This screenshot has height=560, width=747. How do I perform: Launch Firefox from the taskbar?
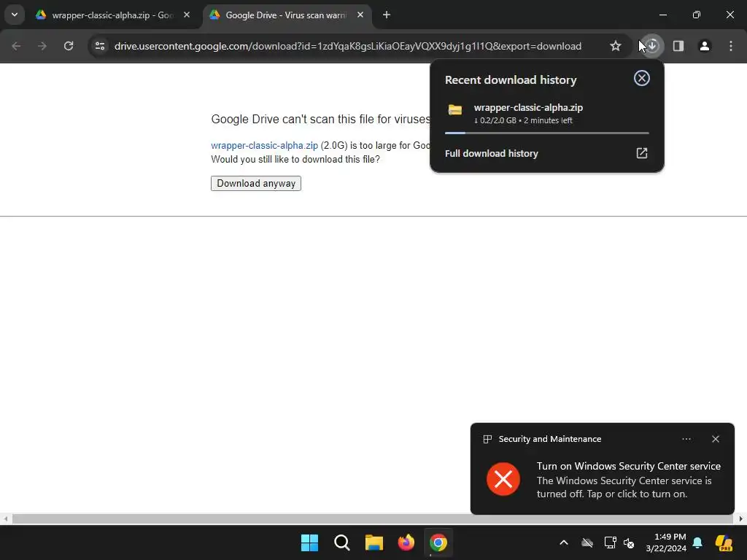pyautogui.click(x=406, y=542)
